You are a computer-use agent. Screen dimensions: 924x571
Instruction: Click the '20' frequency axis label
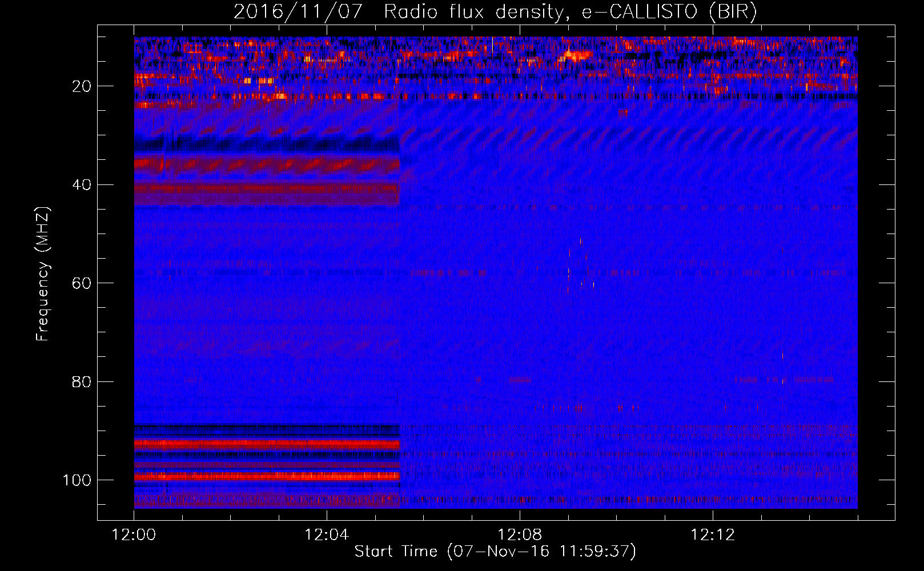[82, 86]
